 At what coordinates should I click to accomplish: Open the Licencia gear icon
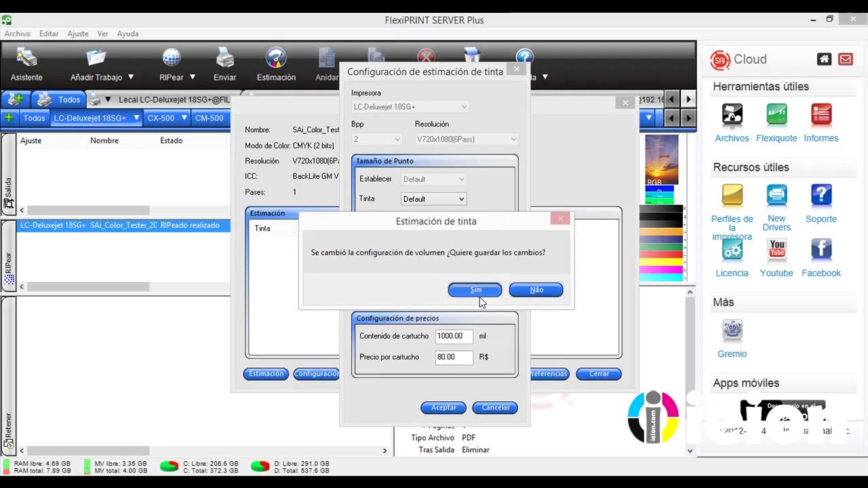pyautogui.click(x=732, y=249)
